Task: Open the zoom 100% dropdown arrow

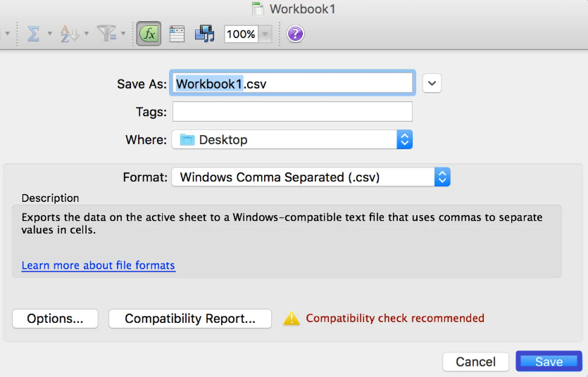Action: [x=265, y=34]
